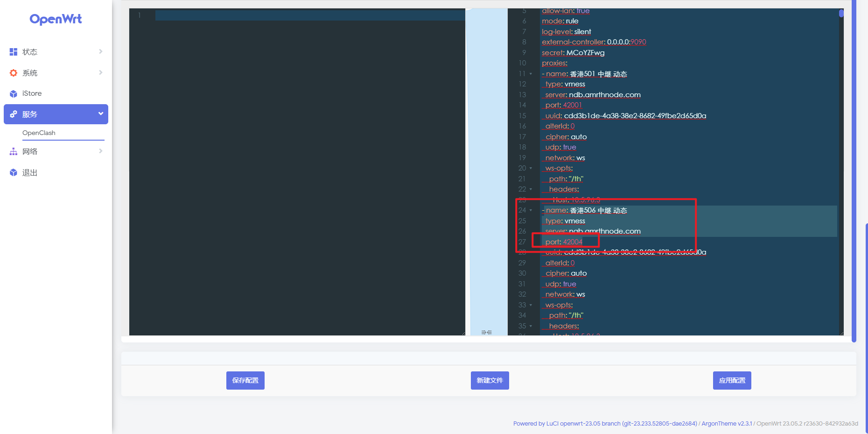Click the right editor resize handle corner
The width and height of the screenshot is (868, 434).
(x=841, y=333)
